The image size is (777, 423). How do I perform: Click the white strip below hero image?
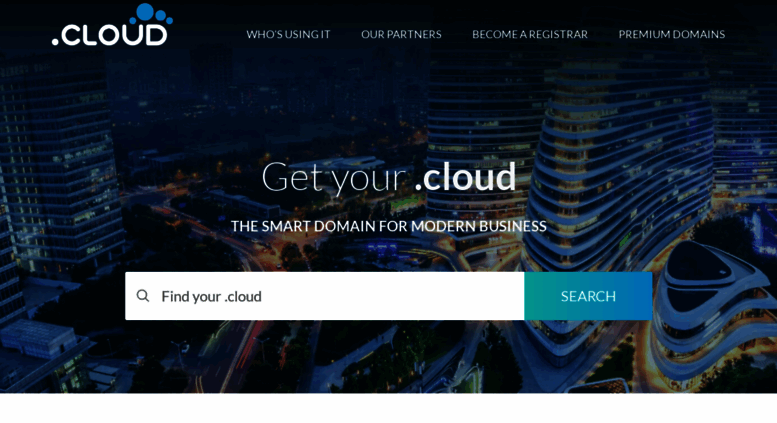[x=388, y=408]
